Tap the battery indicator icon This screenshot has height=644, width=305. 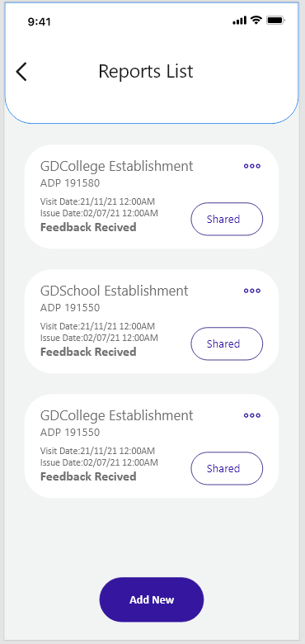click(x=275, y=20)
